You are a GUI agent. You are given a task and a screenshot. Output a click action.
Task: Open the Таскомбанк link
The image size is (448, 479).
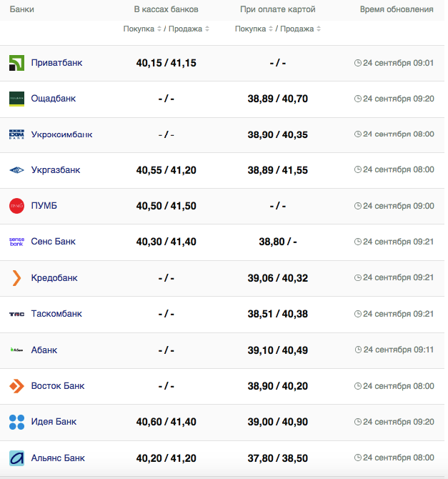pyautogui.click(x=56, y=314)
